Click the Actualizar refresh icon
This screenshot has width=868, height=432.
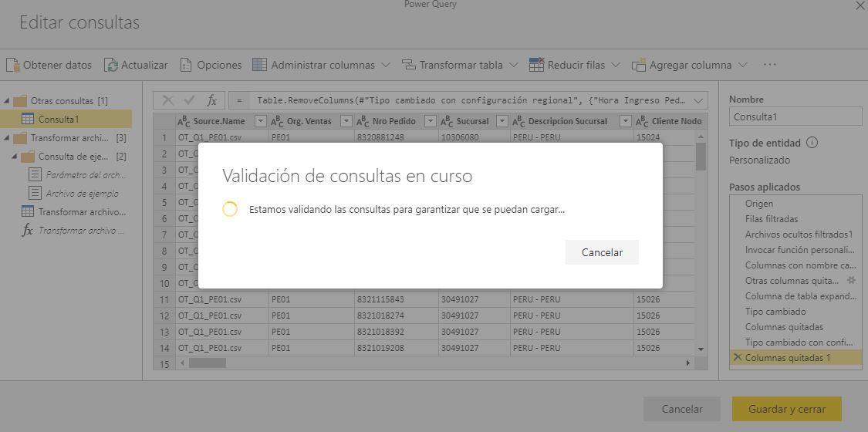(110, 65)
